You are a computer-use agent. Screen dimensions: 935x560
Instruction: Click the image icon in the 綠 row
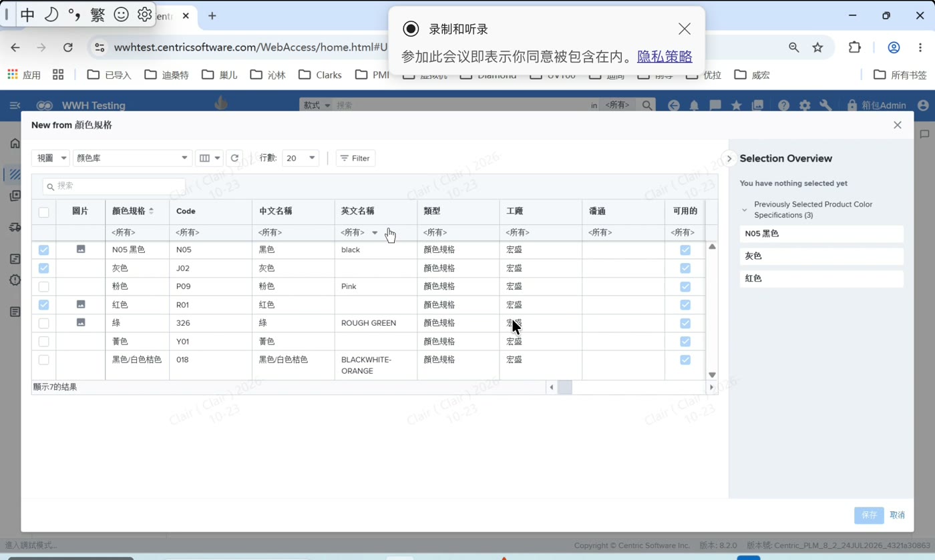coord(81,322)
